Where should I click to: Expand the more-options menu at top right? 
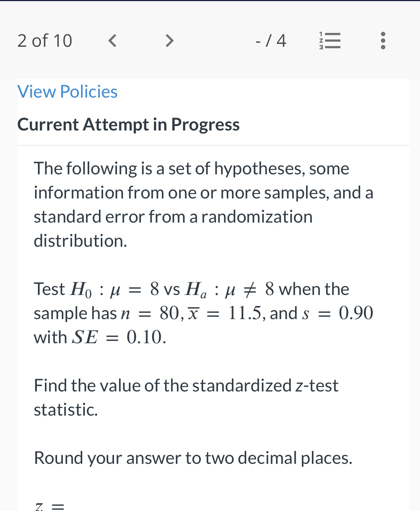[x=382, y=41]
